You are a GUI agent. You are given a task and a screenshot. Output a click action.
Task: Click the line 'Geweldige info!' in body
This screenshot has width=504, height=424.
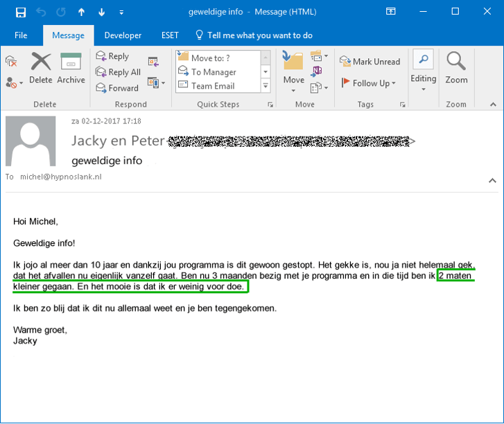pos(44,243)
